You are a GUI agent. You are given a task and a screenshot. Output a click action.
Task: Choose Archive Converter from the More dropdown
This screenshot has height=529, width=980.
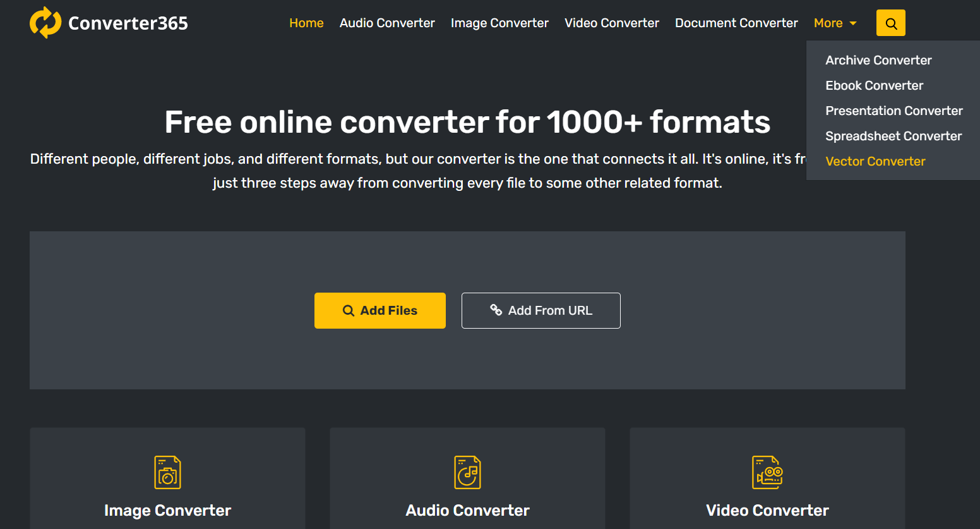[x=878, y=60]
